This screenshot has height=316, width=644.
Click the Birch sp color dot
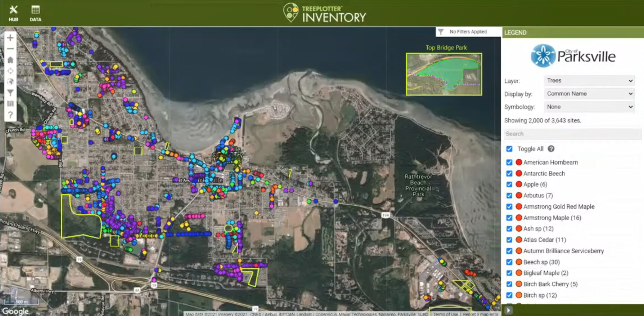519,295
